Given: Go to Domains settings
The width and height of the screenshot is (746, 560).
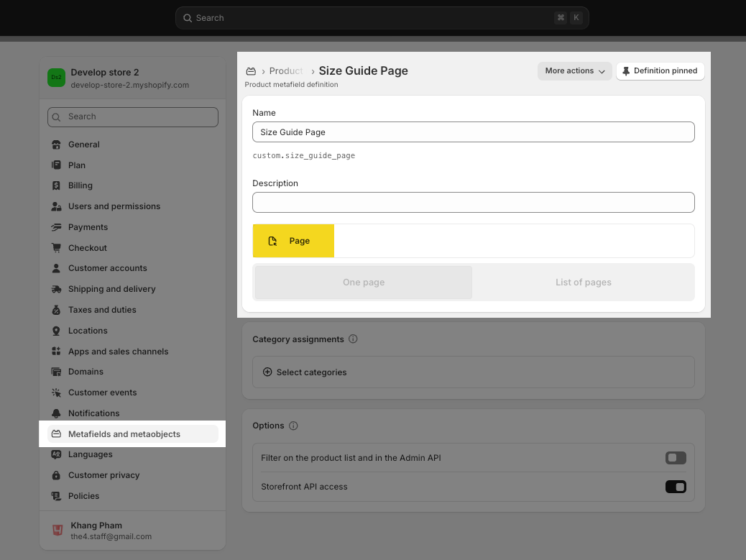Looking at the screenshot, I should pyautogui.click(x=86, y=372).
